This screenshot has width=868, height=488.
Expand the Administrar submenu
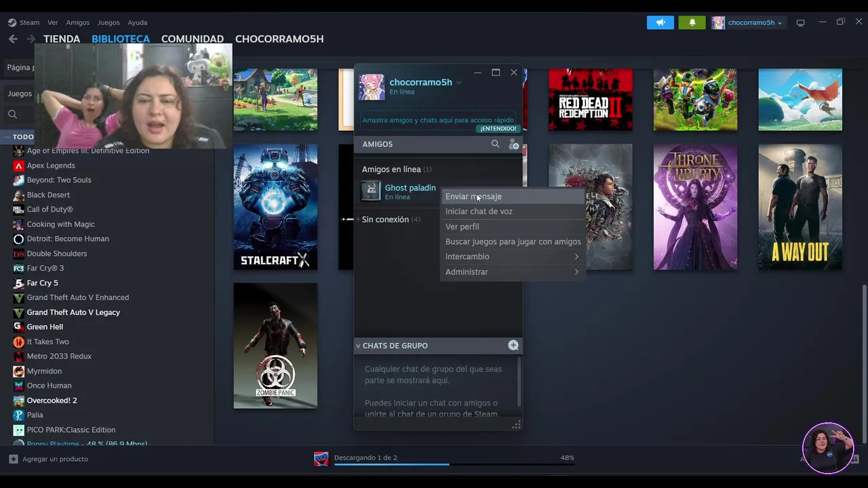(x=512, y=272)
